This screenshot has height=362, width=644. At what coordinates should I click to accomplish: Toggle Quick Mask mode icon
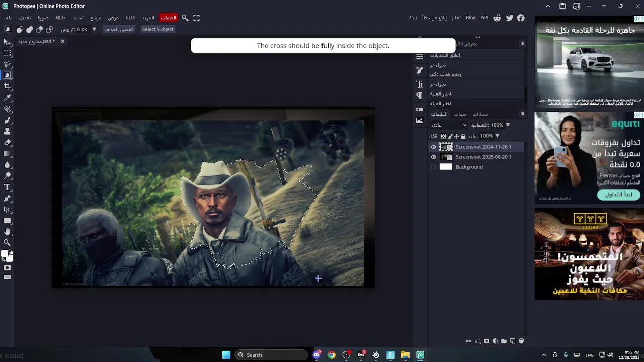tap(7, 268)
